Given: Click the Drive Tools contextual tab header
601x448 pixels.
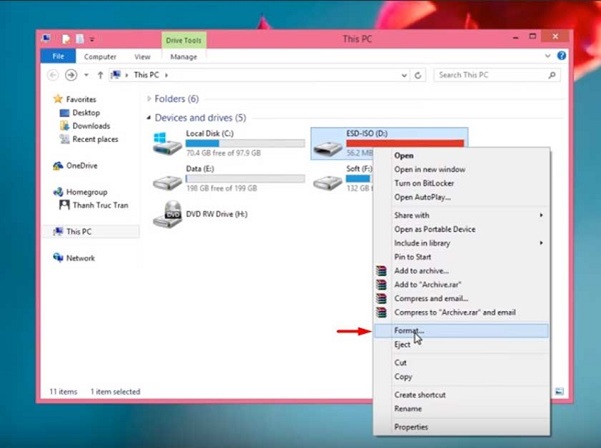Looking at the screenshot, I should click(x=184, y=40).
